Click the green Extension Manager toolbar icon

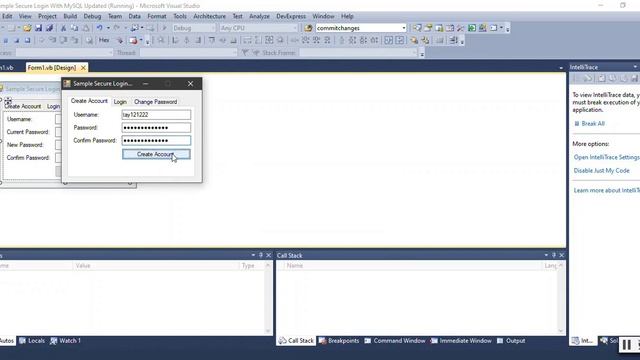[472, 28]
